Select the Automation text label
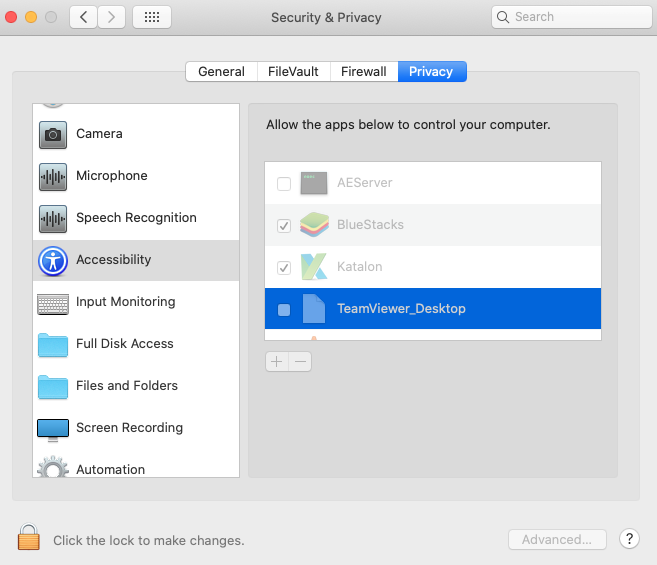This screenshot has height=565, width=657. 111,469
